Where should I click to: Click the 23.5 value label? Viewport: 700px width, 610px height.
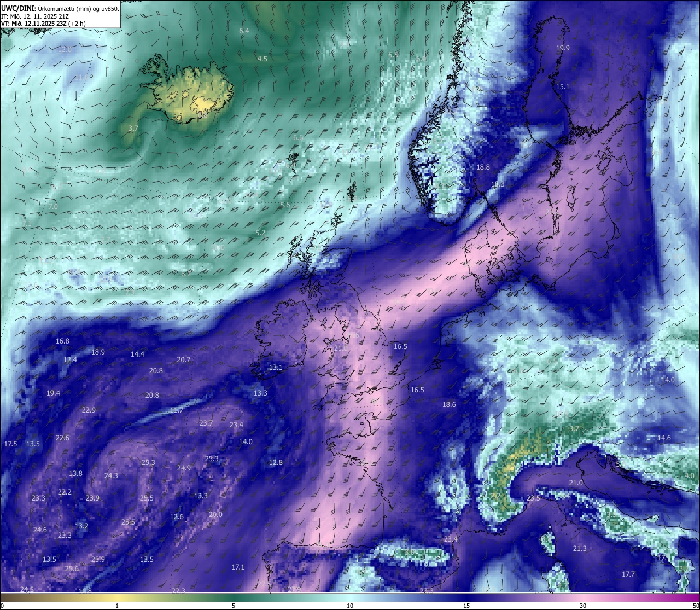pyautogui.click(x=533, y=498)
